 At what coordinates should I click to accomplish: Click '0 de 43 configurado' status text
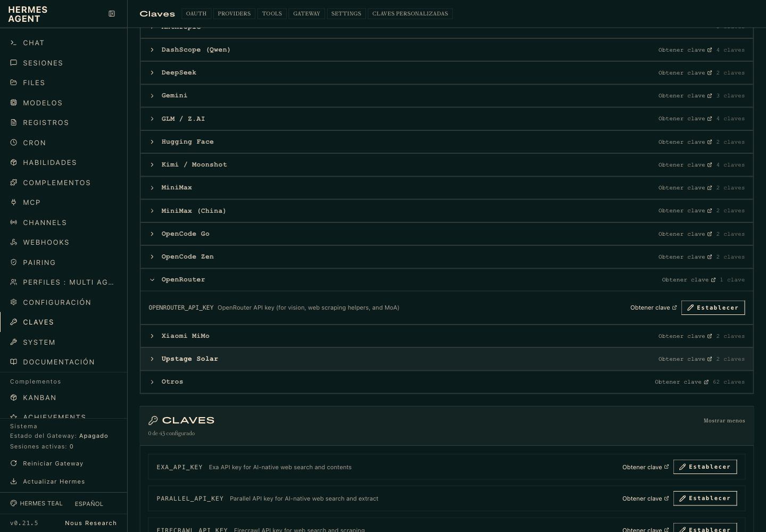171,434
